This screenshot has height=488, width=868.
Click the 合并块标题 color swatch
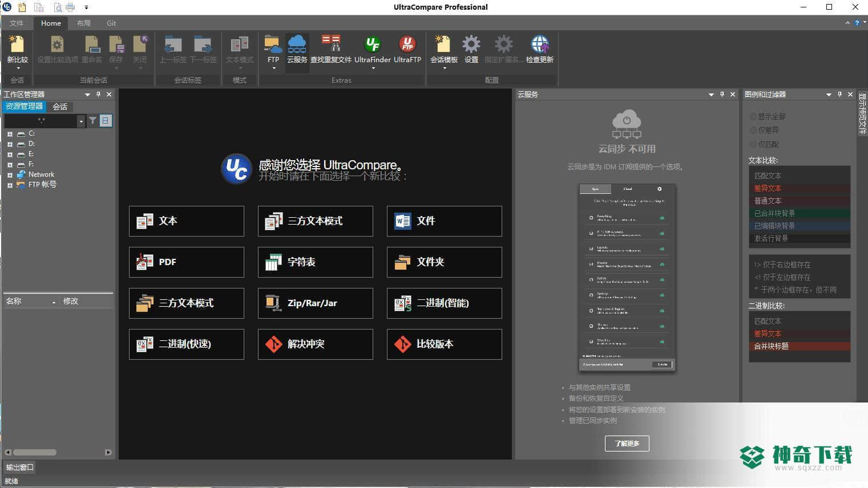point(800,346)
